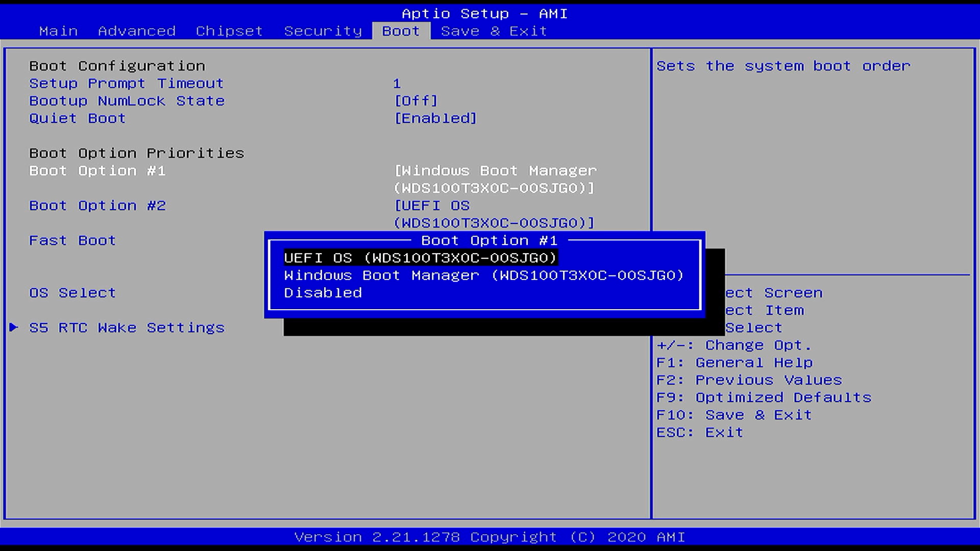Viewport: 980px width, 551px height.
Task: Go to the Security tab
Action: (x=323, y=31)
